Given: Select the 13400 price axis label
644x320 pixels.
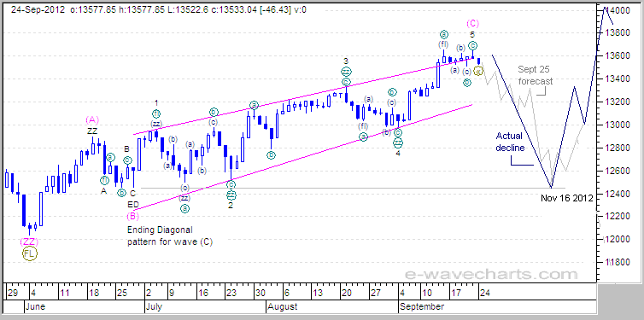Looking at the screenshot, I should 618,79.
